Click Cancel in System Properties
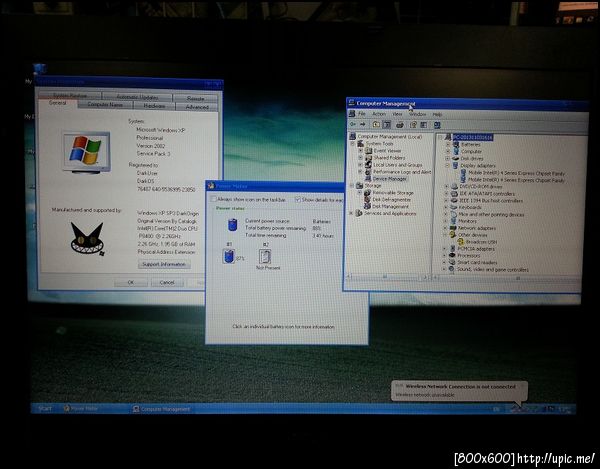The height and width of the screenshot is (469, 600). point(167,283)
